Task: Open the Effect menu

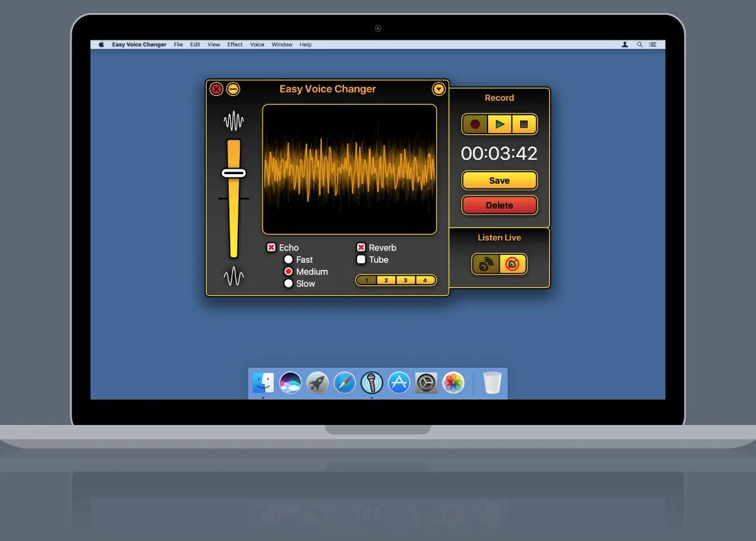Action: 235,44
